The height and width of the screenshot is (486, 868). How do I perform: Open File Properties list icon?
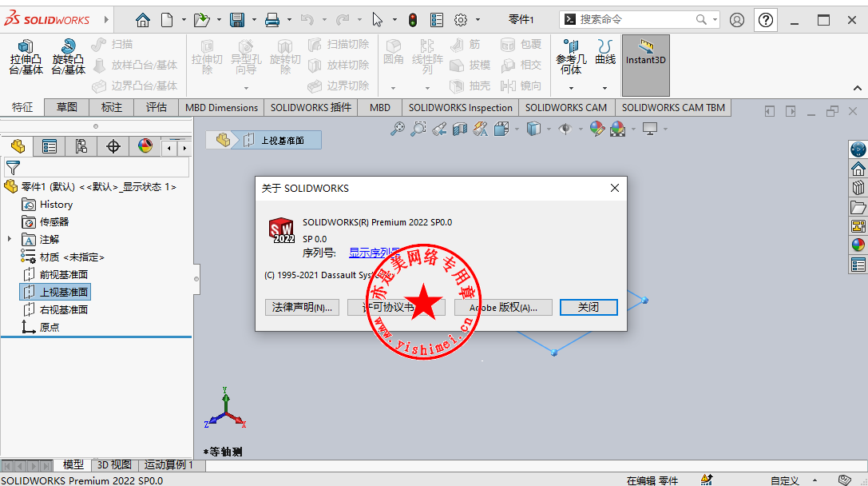[x=437, y=20]
